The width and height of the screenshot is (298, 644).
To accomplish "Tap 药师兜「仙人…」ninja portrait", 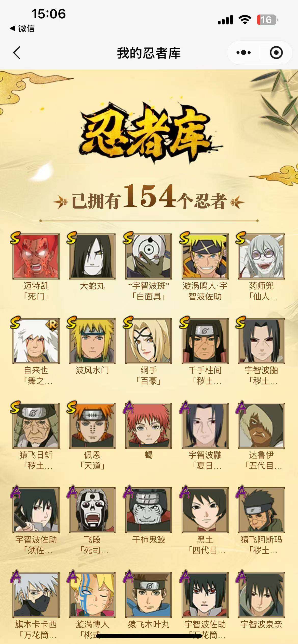I will click(261, 256).
